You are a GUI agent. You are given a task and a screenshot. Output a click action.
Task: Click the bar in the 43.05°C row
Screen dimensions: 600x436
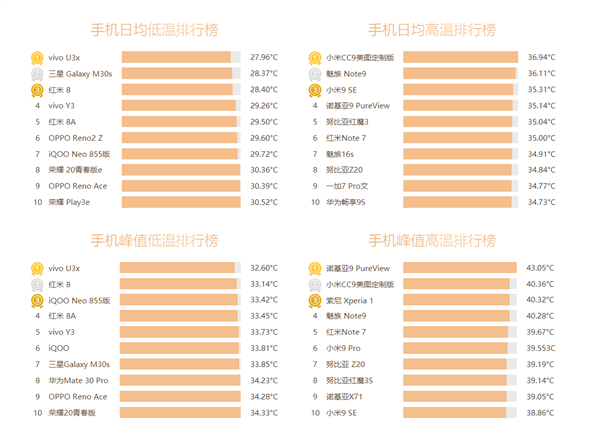point(460,268)
